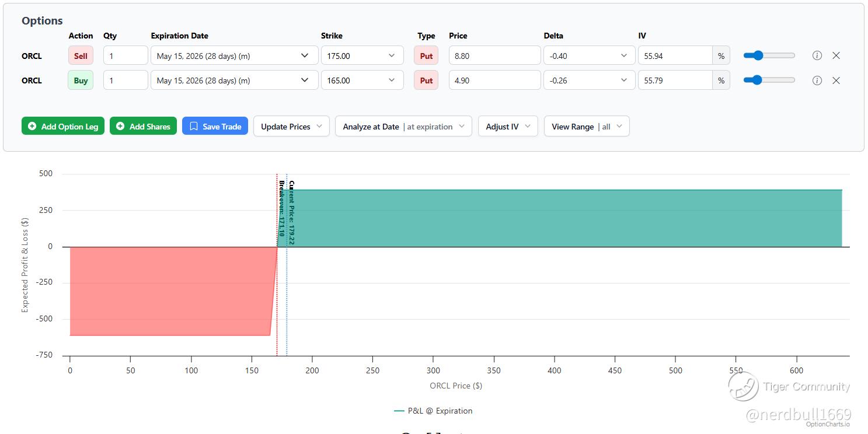Expand the 175.00 strike dropdown

[x=362, y=56]
